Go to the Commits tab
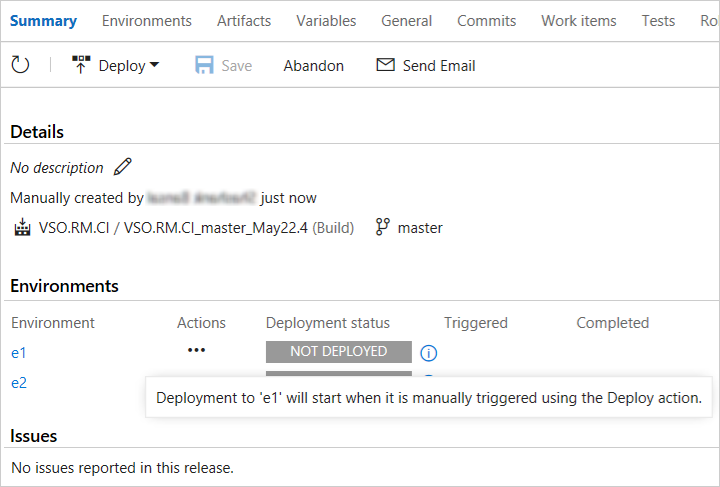 pos(486,21)
